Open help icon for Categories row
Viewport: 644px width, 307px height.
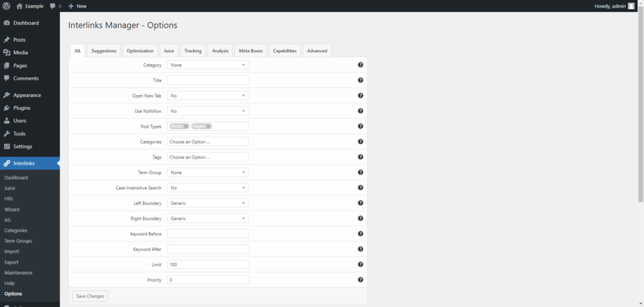pyautogui.click(x=360, y=142)
